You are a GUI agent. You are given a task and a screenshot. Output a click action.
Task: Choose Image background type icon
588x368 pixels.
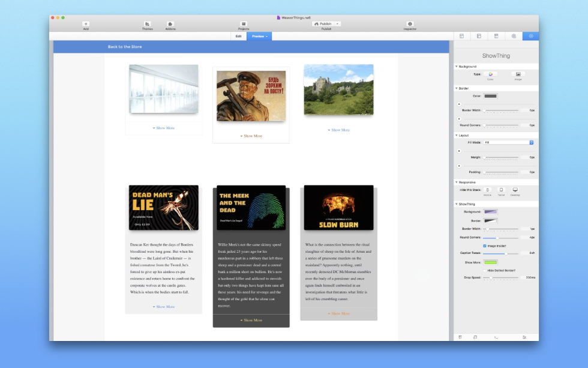[x=518, y=74]
